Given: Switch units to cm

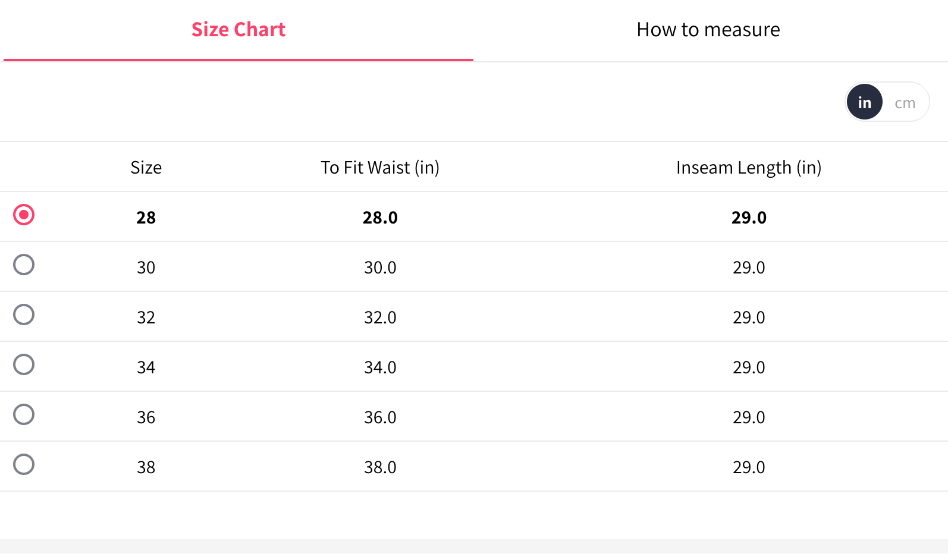Looking at the screenshot, I should coord(905,103).
